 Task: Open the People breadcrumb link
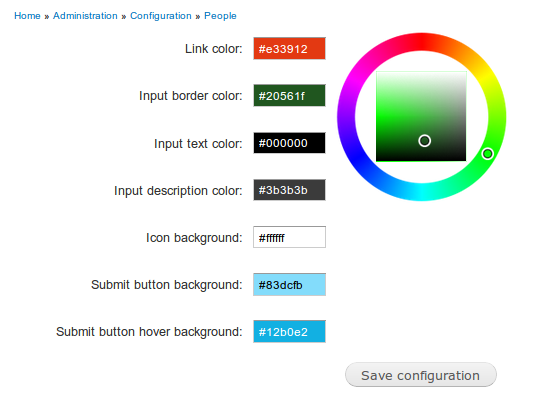point(220,16)
